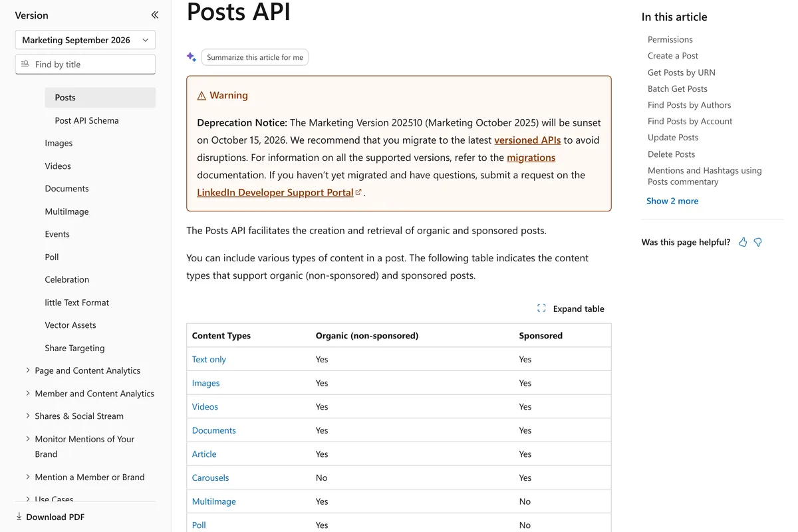Click Carousels organic 'No' cell
This screenshot has height=532, width=798.
321,477
